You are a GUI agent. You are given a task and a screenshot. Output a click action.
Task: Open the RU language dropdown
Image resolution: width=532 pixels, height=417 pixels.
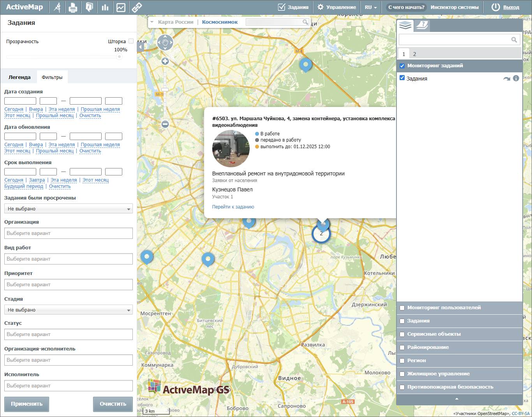[x=371, y=7]
